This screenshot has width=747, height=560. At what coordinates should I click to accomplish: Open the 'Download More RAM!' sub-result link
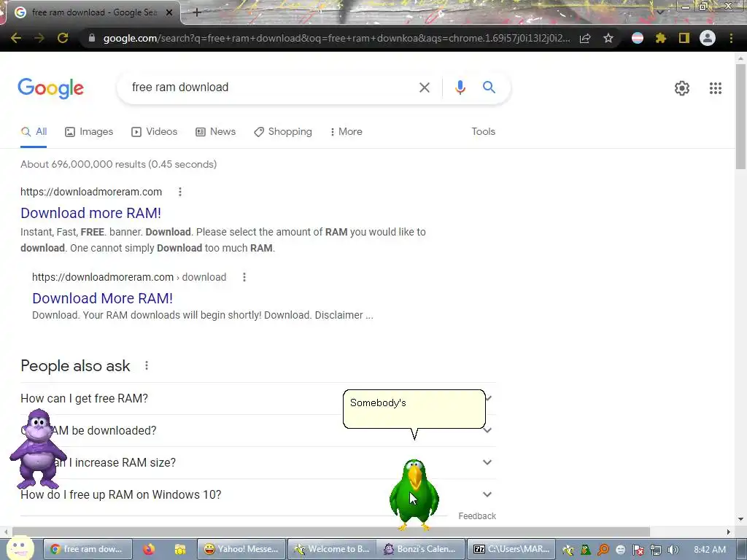pyautogui.click(x=102, y=298)
